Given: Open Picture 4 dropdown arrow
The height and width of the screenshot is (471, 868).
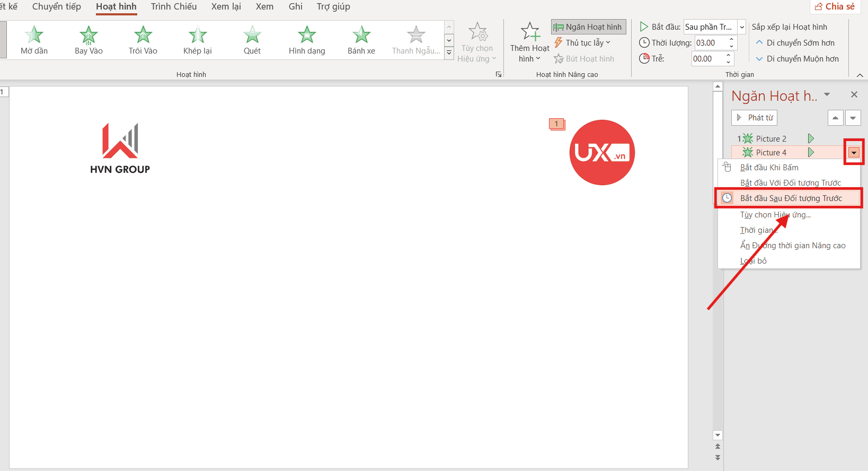Looking at the screenshot, I should coord(853,153).
